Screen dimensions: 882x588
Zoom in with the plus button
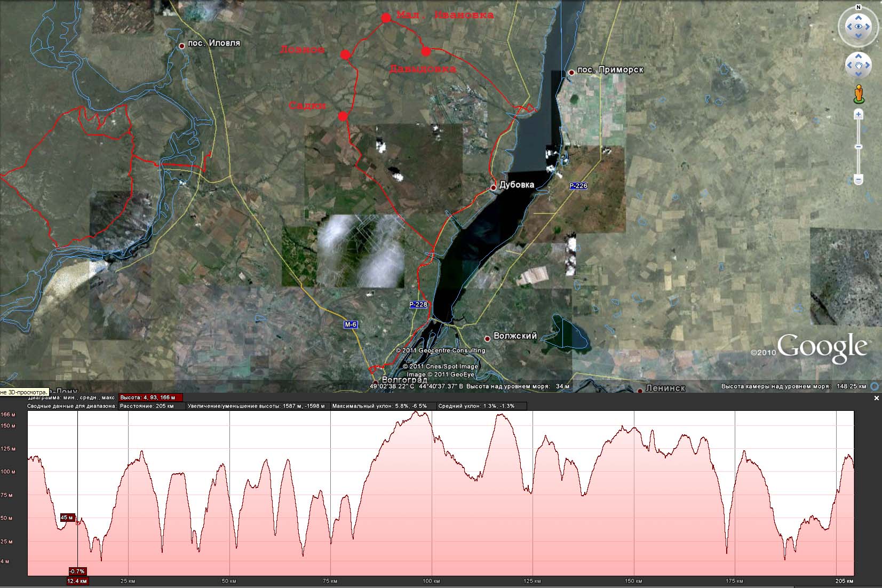[x=858, y=114]
